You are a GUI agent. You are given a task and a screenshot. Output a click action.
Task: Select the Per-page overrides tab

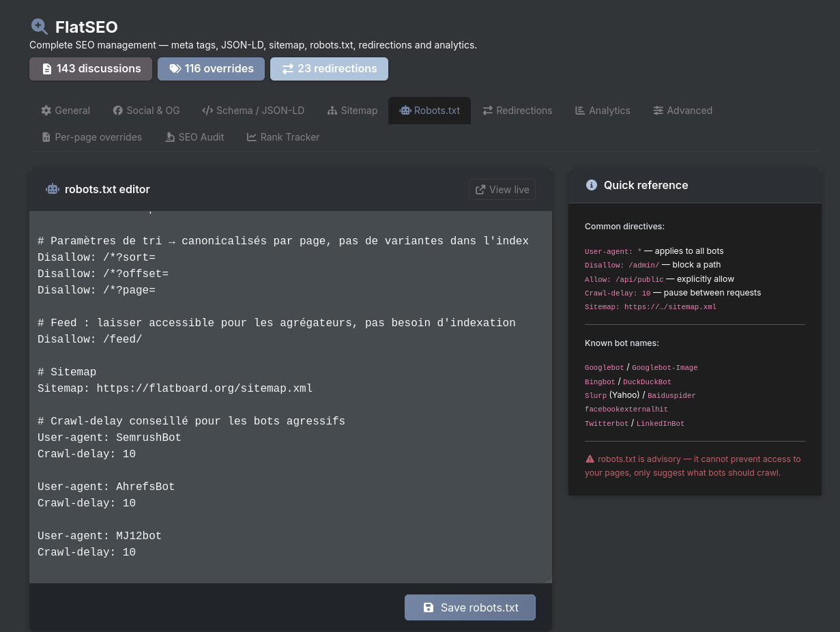(91, 137)
